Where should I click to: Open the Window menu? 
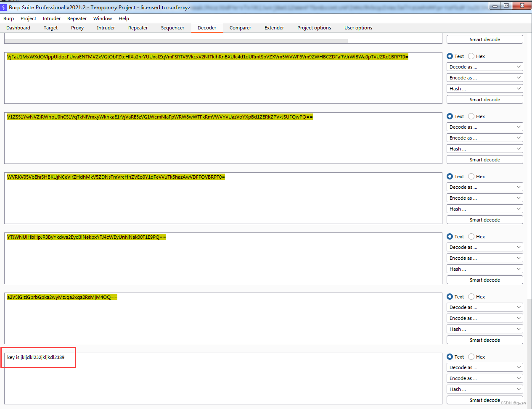coord(103,18)
